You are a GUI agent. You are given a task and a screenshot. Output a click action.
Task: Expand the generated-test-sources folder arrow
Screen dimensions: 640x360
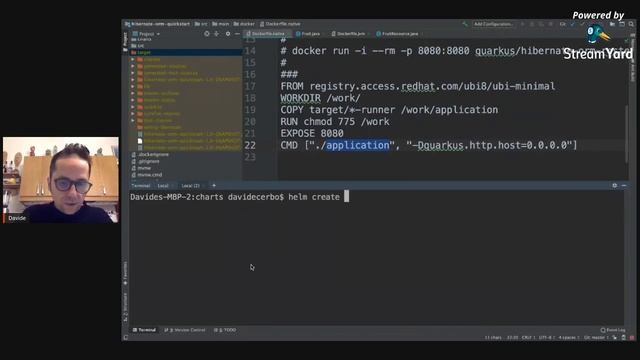pos(133,73)
